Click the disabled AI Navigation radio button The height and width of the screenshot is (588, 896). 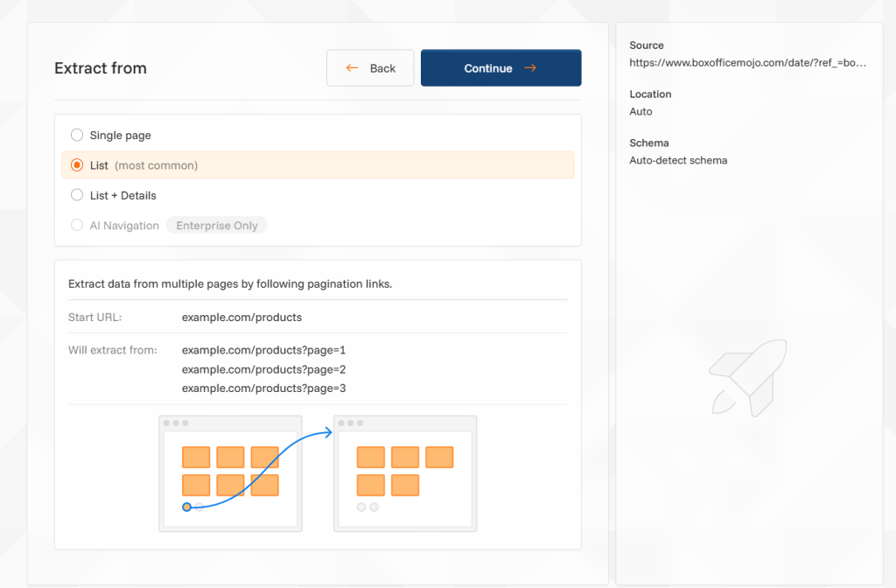77,226
